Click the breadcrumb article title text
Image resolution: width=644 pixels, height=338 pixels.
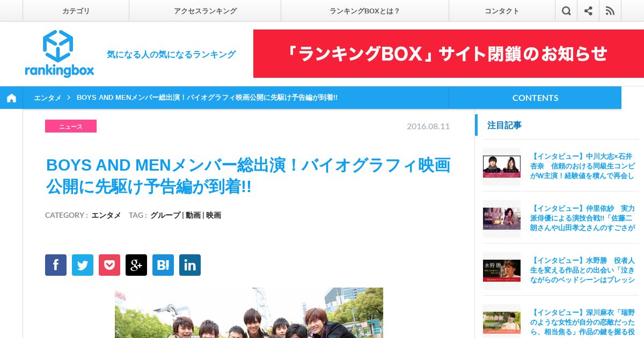point(207,98)
